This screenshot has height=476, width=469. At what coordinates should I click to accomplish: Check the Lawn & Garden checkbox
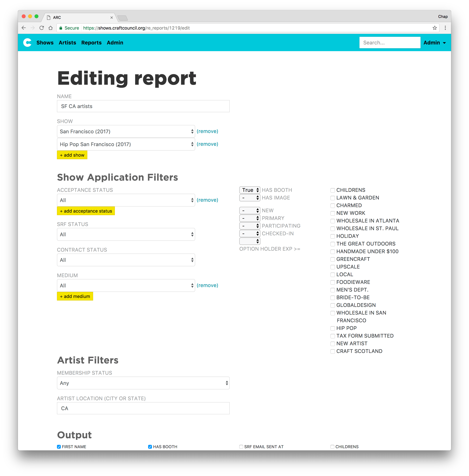tap(333, 198)
